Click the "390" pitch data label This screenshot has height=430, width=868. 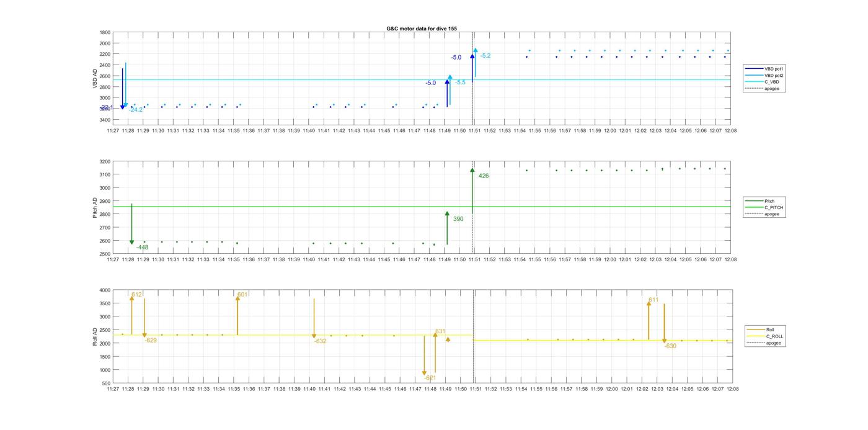point(458,219)
